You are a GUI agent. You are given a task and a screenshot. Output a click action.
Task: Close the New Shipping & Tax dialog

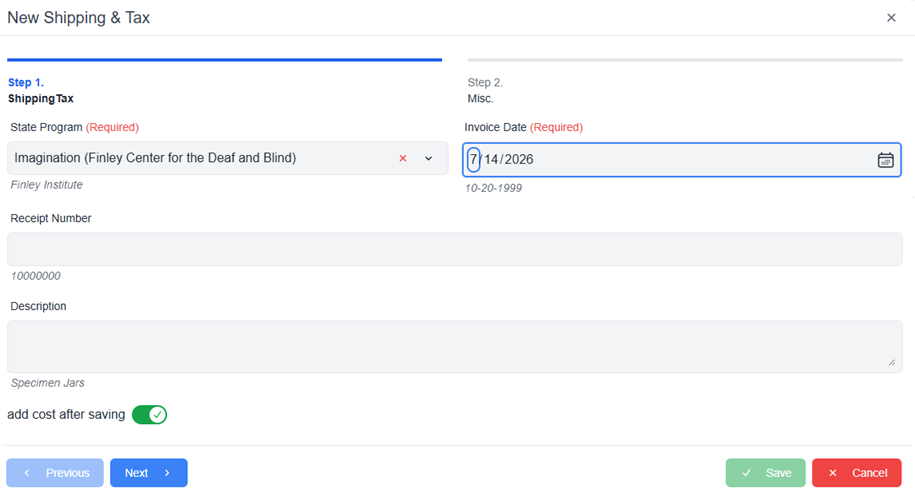pyautogui.click(x=891, y=18)
